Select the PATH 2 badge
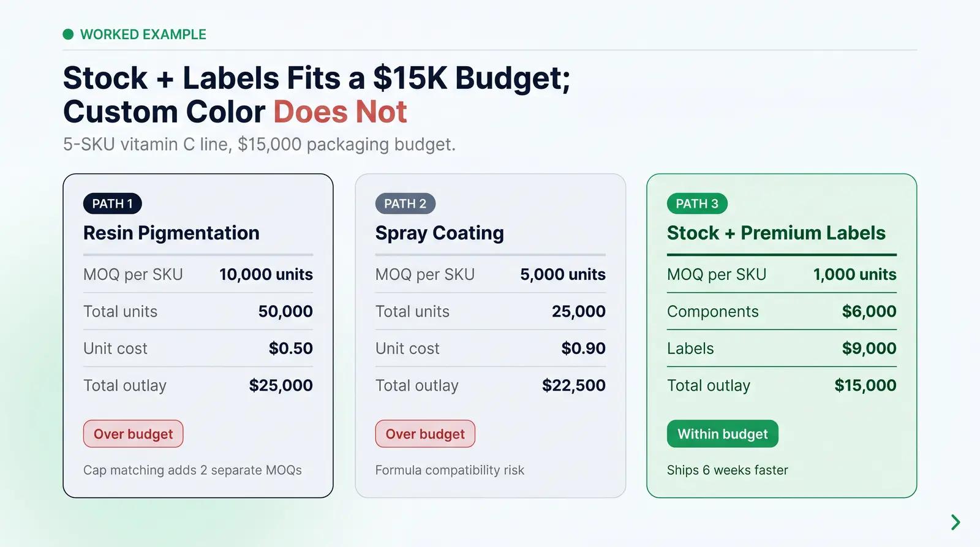This screenshot has width=980, height=547. (x=405, y=203)
